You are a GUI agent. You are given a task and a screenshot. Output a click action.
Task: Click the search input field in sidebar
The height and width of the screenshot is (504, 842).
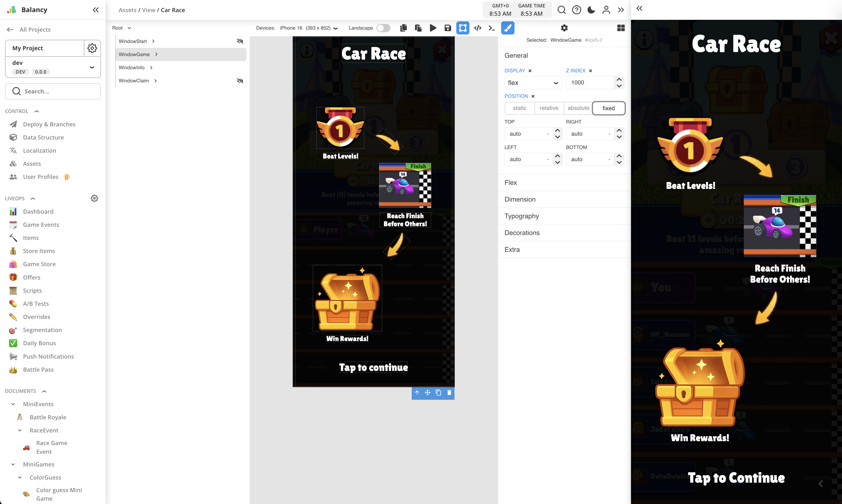(53, 91)
